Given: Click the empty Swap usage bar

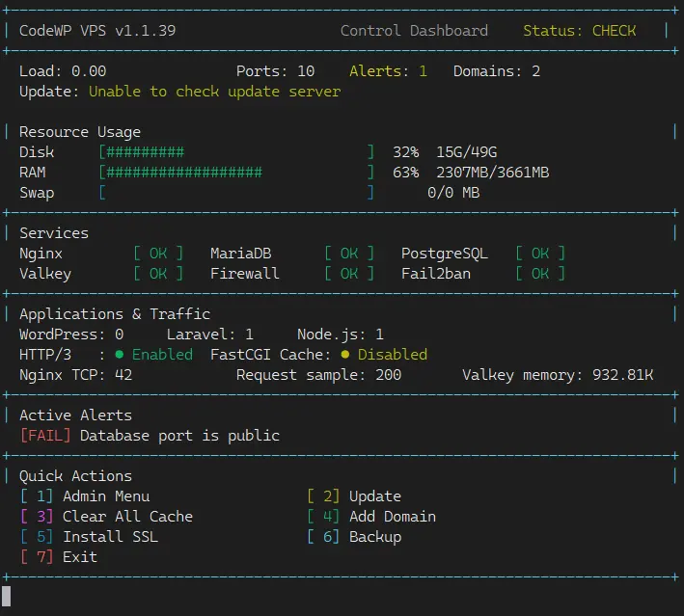Looking at the screenshot, I should [x=236, y=192].
